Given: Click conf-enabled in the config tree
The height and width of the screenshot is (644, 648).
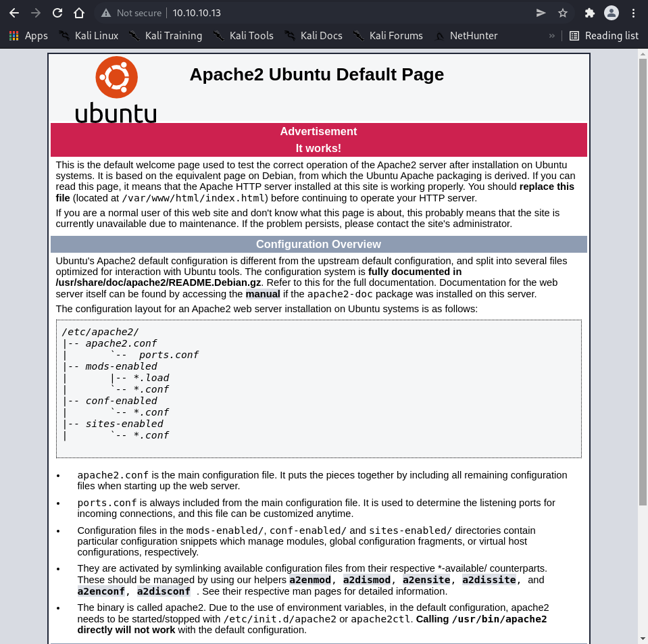Looking at the screenshot, I should click(121, 401).
